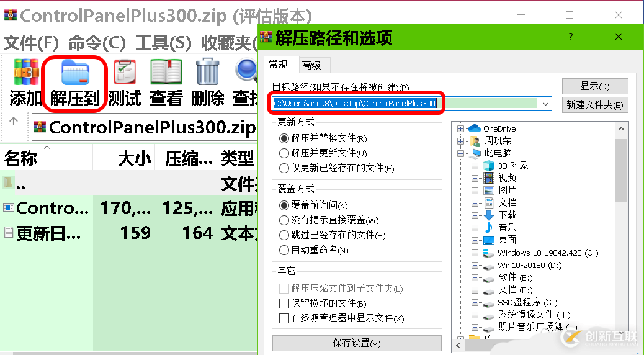Select 3D 对象 folder in tree

pos(512,166)
